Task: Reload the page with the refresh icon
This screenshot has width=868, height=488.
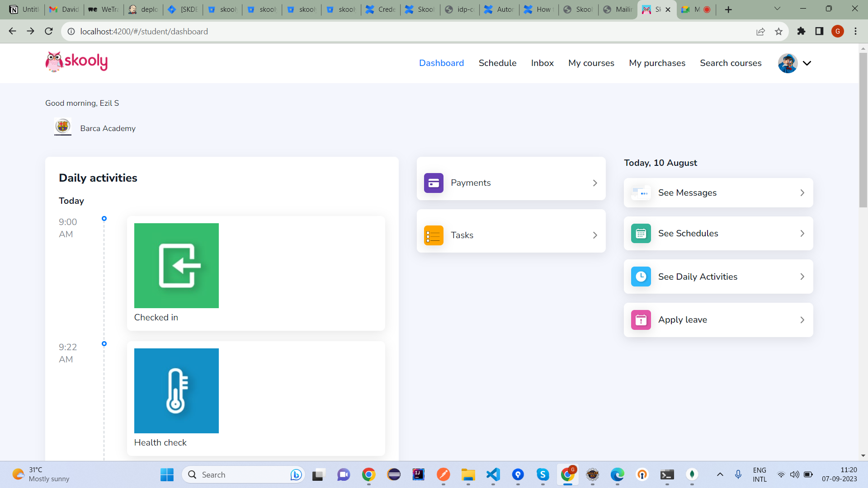Action: pyautogui.click(x=49, y=31)
